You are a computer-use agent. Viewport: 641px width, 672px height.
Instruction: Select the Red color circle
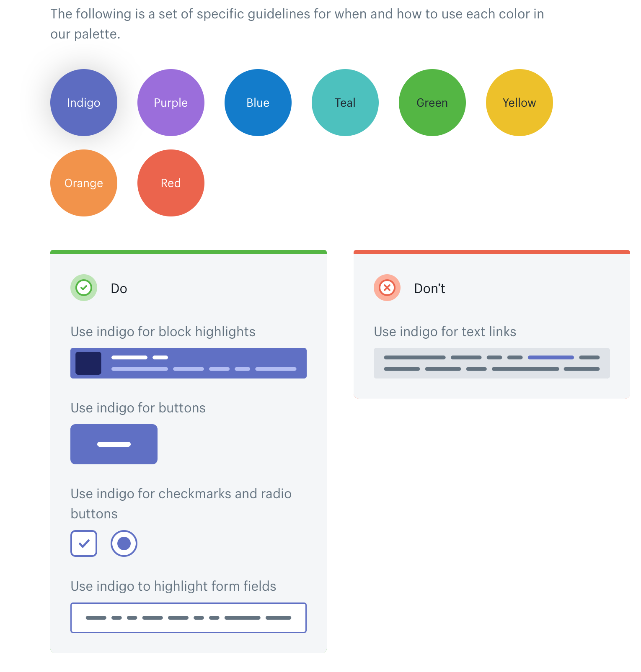point(171,183)
